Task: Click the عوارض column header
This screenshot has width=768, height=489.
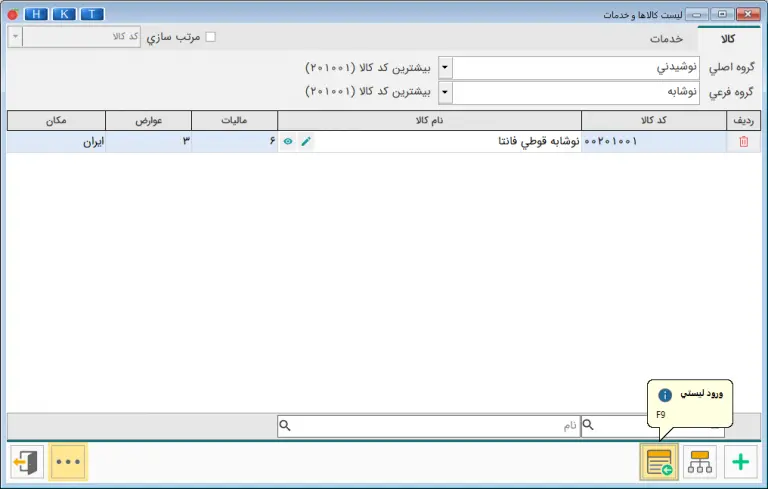Action: coord(148,121)
